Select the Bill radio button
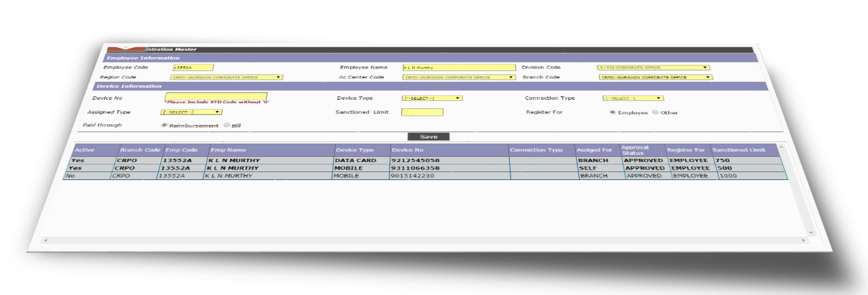 point(227,125)
